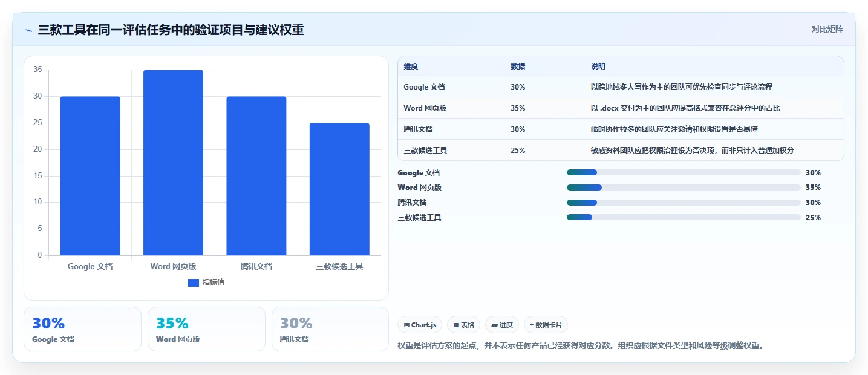This screenshot has height=375, width=868.
Task: Click the 维度 column header
Action: (x=411, y=67)
